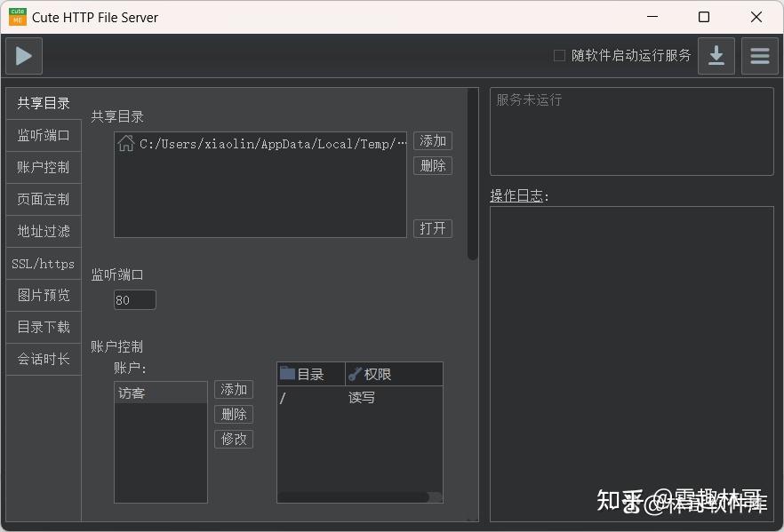Open the hamburger menu in the title area
The height and width of the screenshot is (532, 784).
pos(760,55)
